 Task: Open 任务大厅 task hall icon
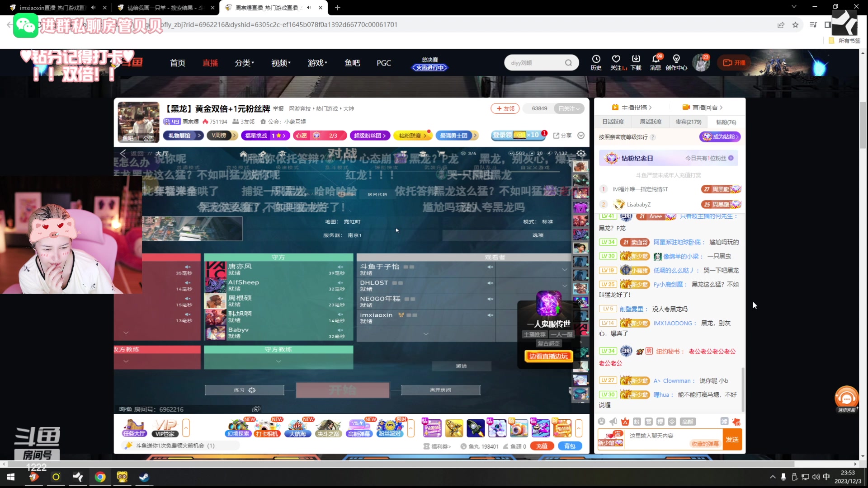pyautogui.click(x=134, y=428)
